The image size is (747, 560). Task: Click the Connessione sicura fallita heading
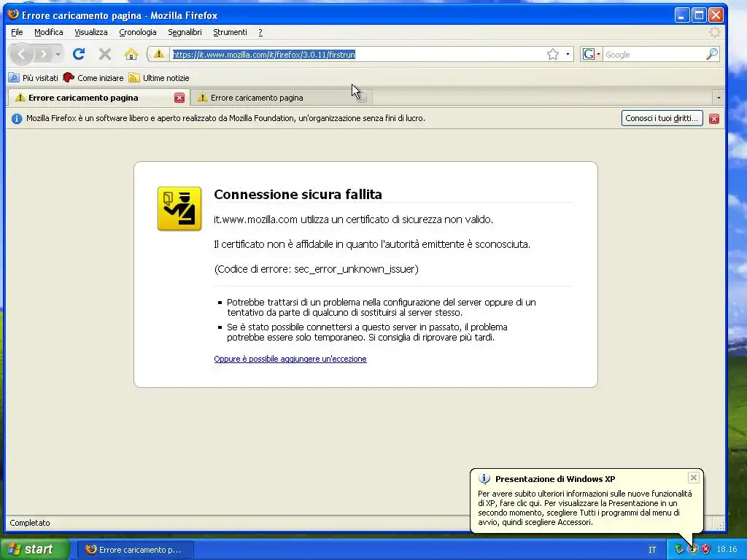coord(298,194)
